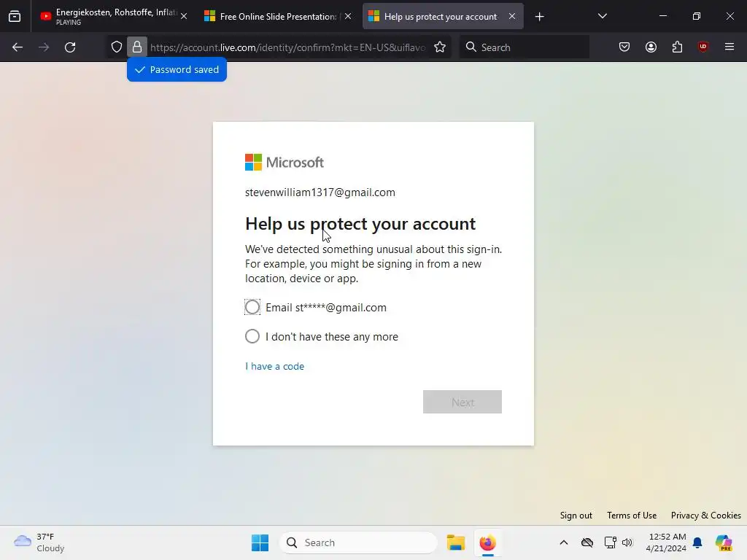The height and width of the screenshot is (560, 747).
Task: Click the Microsoft logo
Action: [285, 163]
